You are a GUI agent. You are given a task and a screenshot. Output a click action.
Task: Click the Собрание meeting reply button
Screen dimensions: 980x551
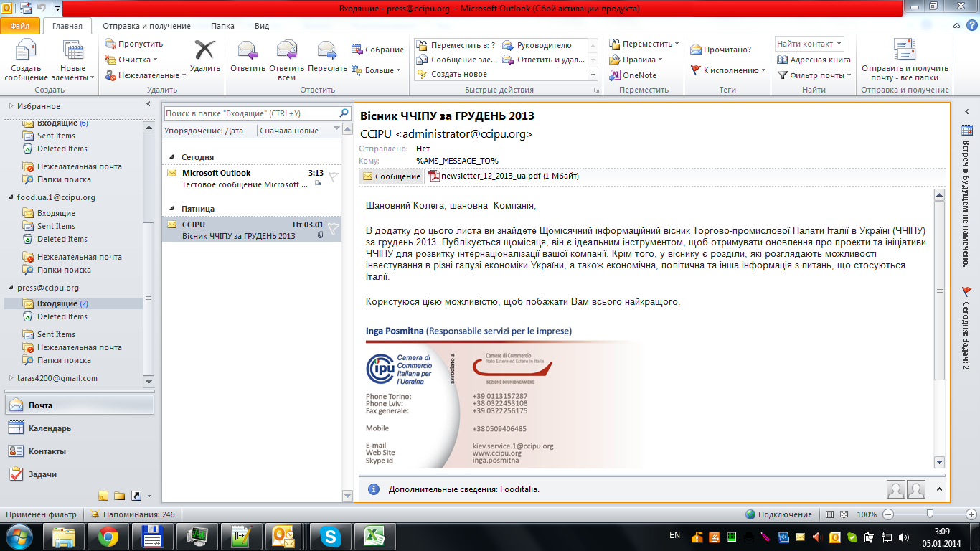(378, 50)
